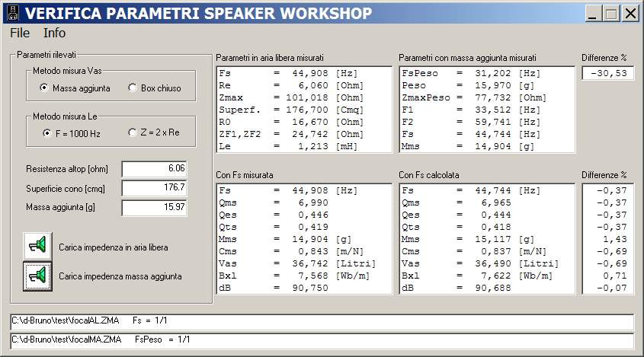Click the Re = 6,060 Ohm row

click(304, 86)
